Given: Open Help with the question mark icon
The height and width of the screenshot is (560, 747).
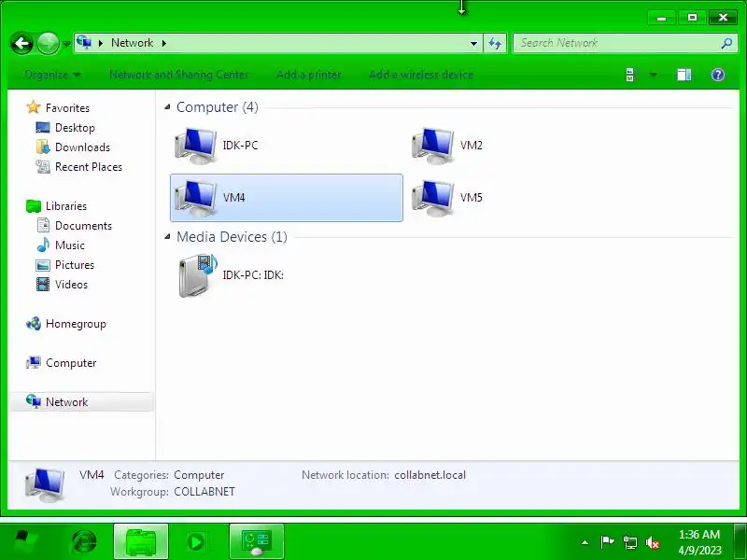Looking at the screenshot, I should coord(718,75).
